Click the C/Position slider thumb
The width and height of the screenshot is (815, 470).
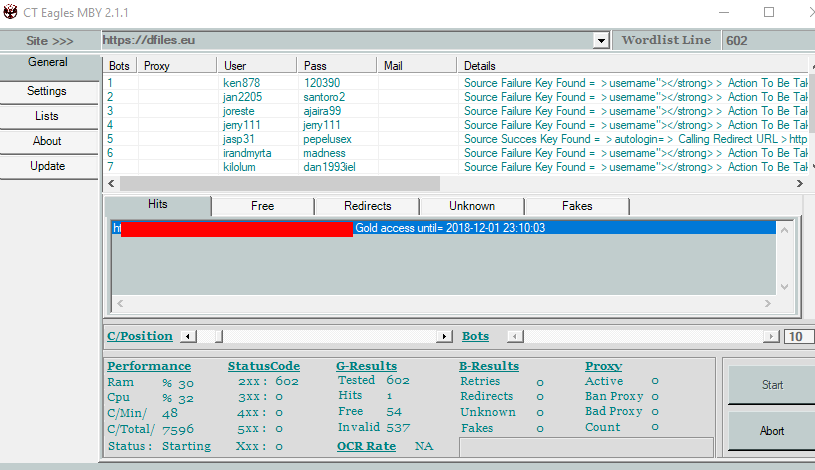click(219, 336)
